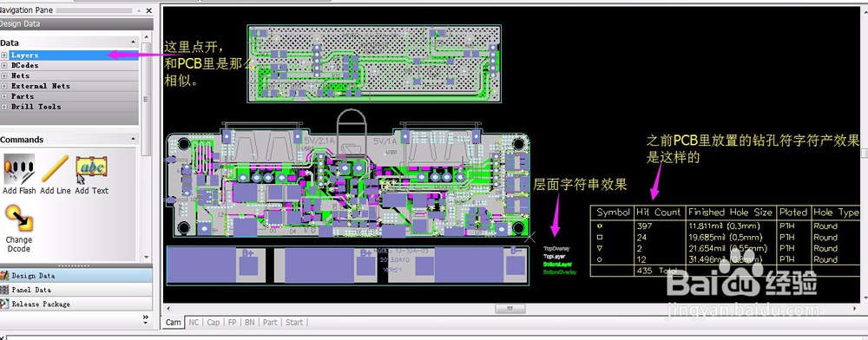The width and height of the screenshot is (868, 340).
Task: Click the Add Flash command icon
Action: click(19, 170)
